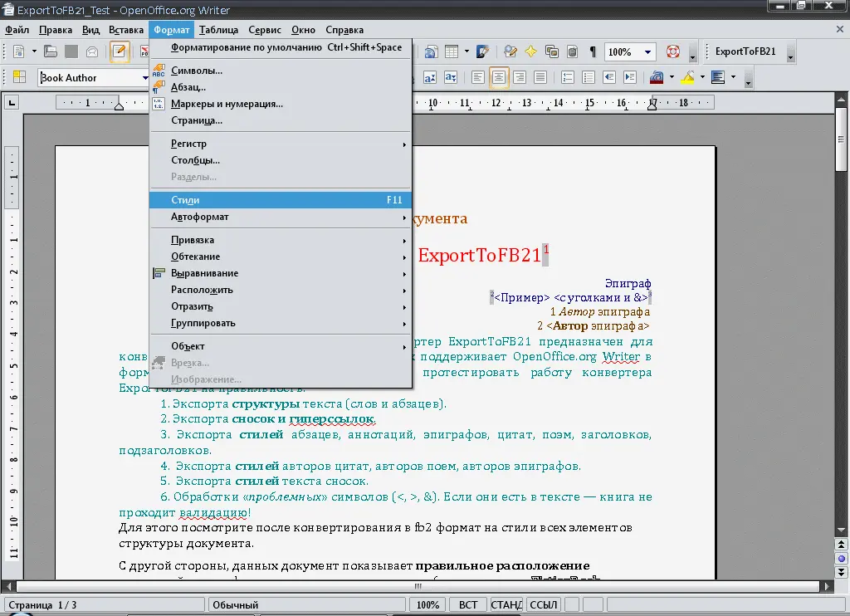Open the Styles and Formatting window icon
This screenshot has width=850, height=616.
tap(18, 77)
